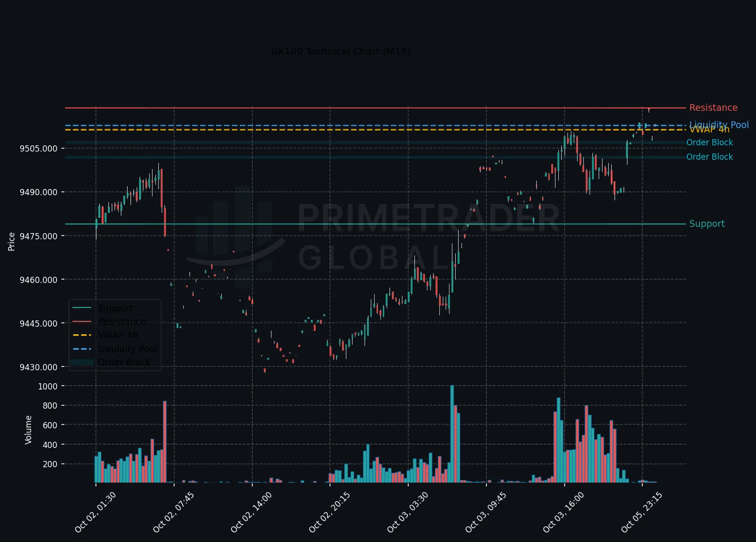The image size is (756, 542).
Task: Click the 1000 volume axis tick
Action: click(47, 387)
